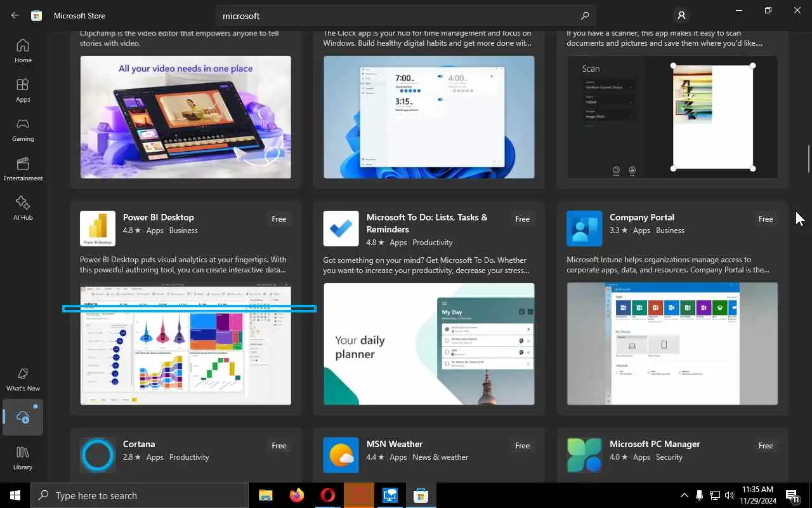Click the Microsoft To Do description text

(426, 265)
